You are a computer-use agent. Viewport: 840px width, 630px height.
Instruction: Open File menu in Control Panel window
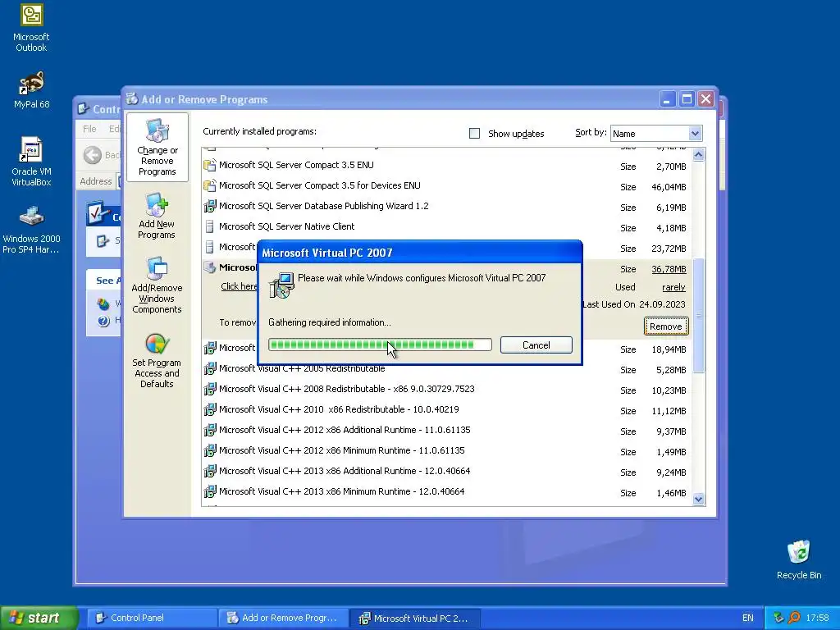(89, 129)
